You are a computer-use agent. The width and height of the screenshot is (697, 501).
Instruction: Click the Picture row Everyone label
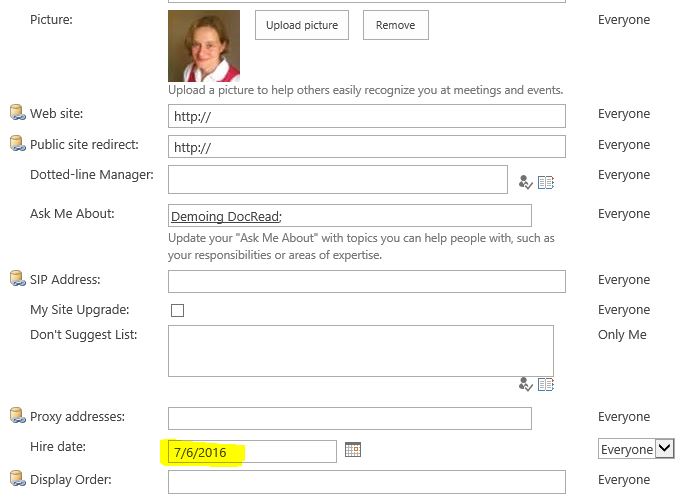pos(624,20)
